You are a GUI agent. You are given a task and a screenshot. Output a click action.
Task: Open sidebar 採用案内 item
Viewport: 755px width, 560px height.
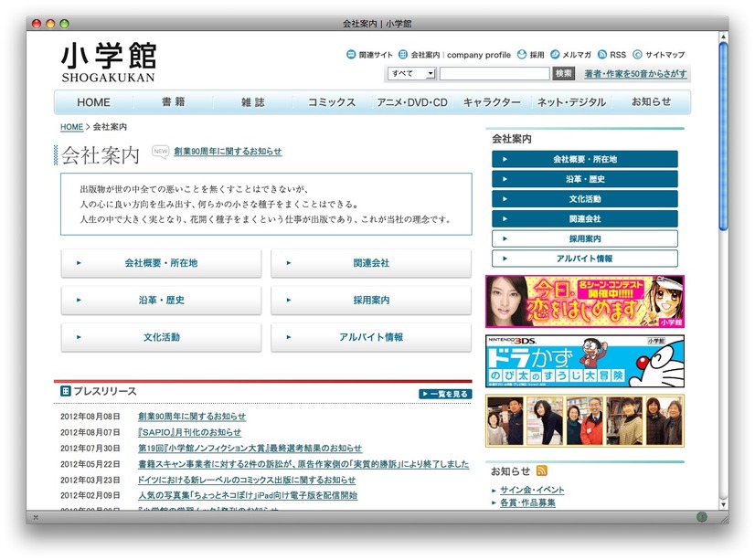click(x=585, y=238)
